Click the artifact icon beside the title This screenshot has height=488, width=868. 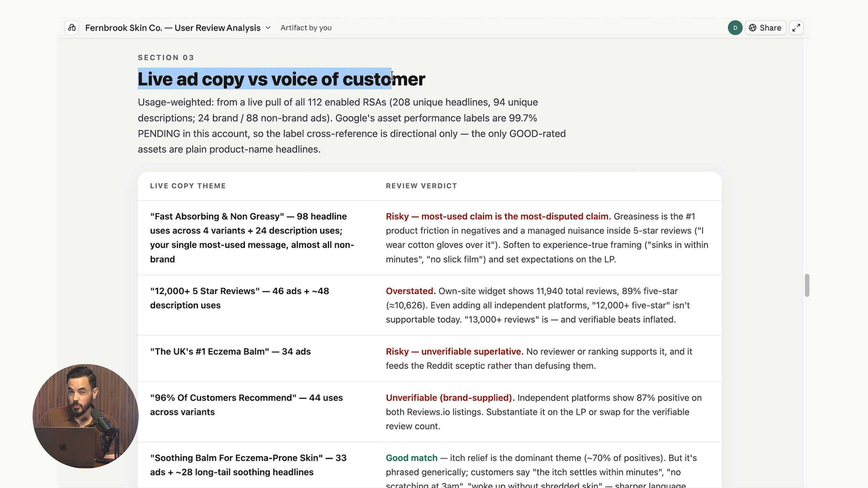72,28
